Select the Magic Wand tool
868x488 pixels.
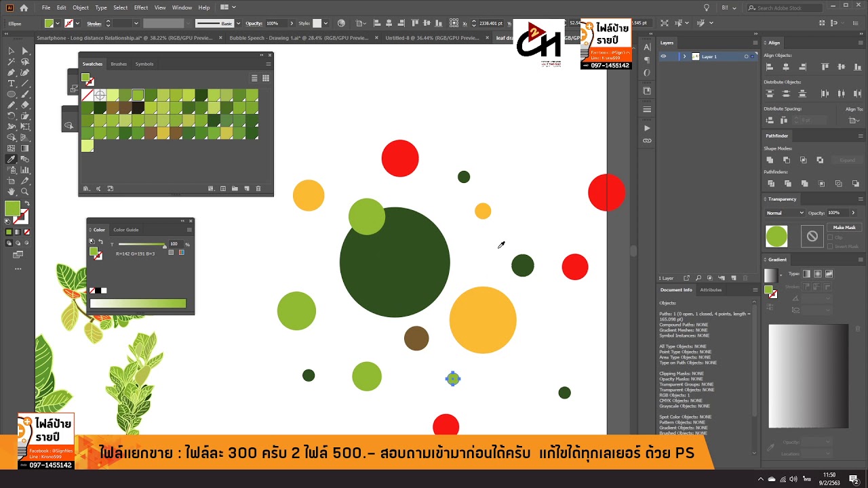point(12,62)
